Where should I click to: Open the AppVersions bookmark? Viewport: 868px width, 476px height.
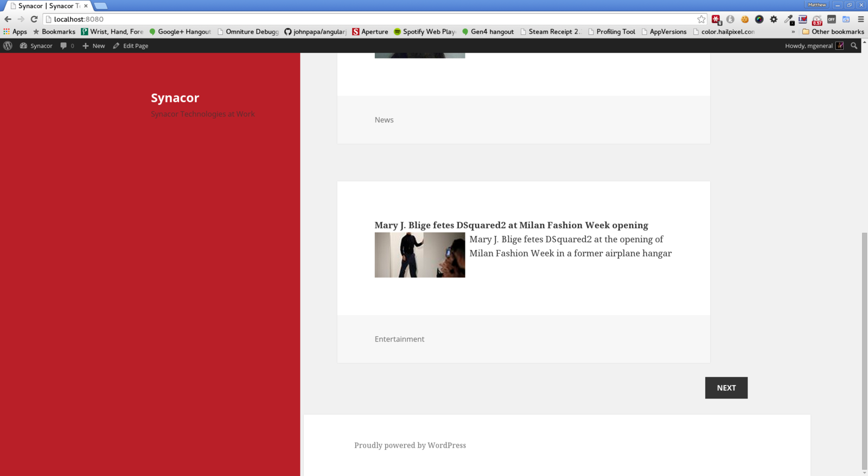(663, 31)
